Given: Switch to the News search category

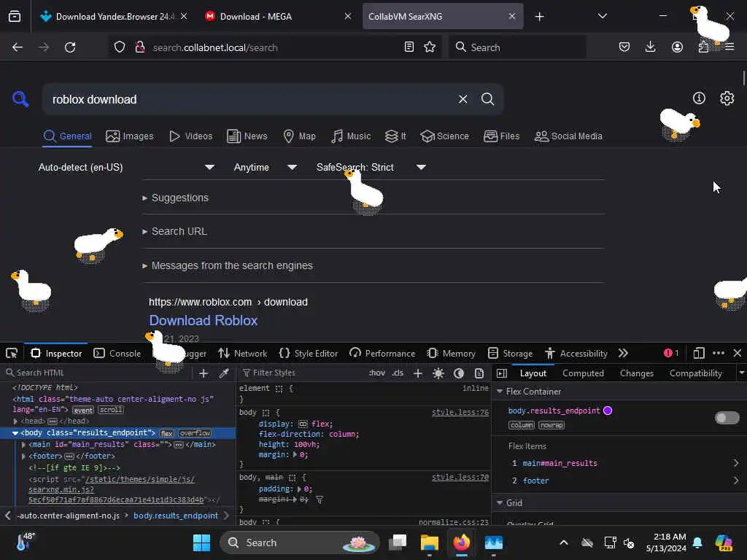Looking at the screenshot, I should click(247, 136).
